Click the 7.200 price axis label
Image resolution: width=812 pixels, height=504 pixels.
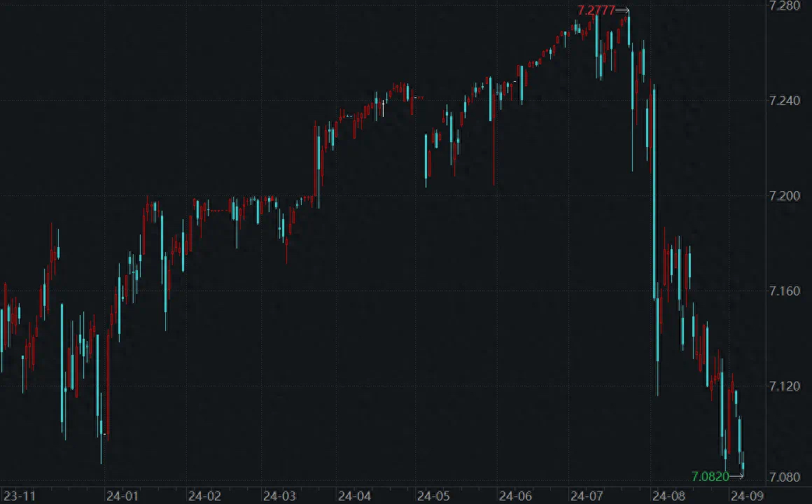click(784, 195)
